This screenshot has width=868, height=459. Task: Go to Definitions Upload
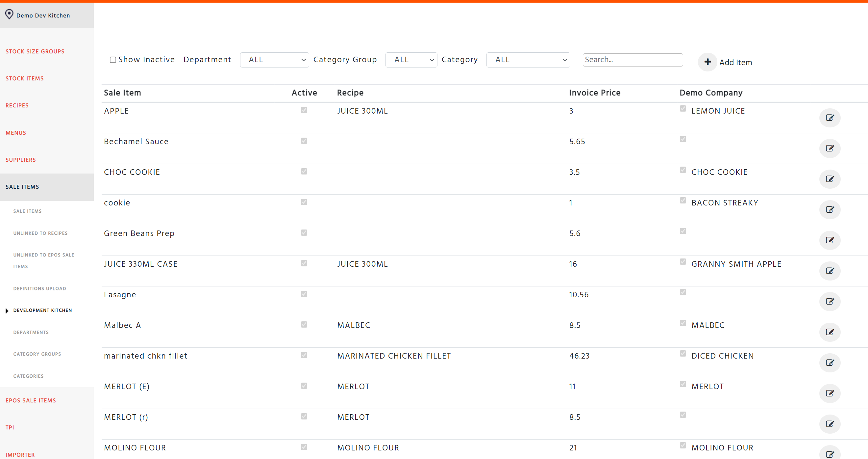point(40,289)
